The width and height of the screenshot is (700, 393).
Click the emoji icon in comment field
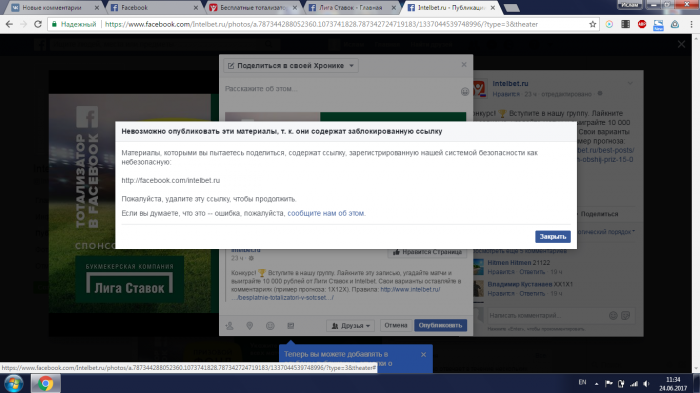(613, 315)
